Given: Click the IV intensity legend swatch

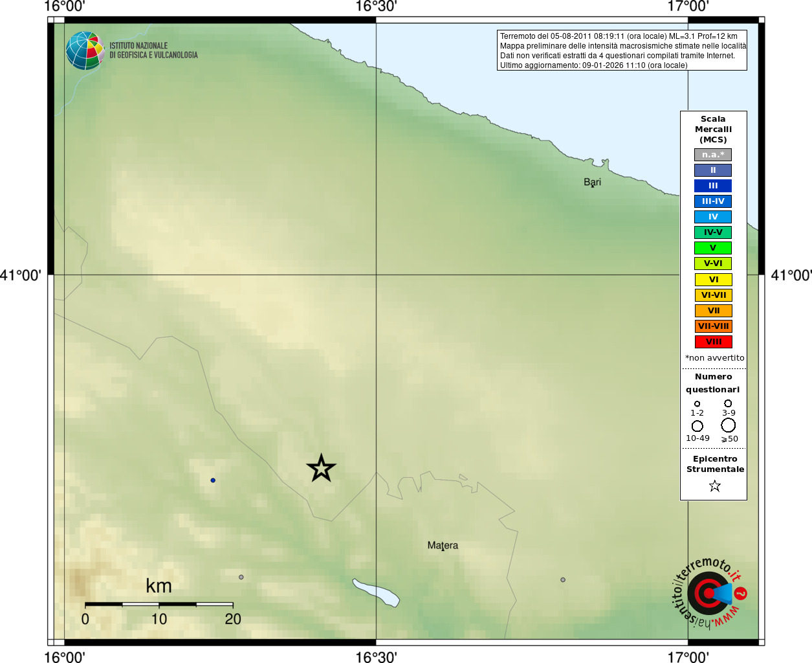Looking at the screenshot, I should click(713, 217).
